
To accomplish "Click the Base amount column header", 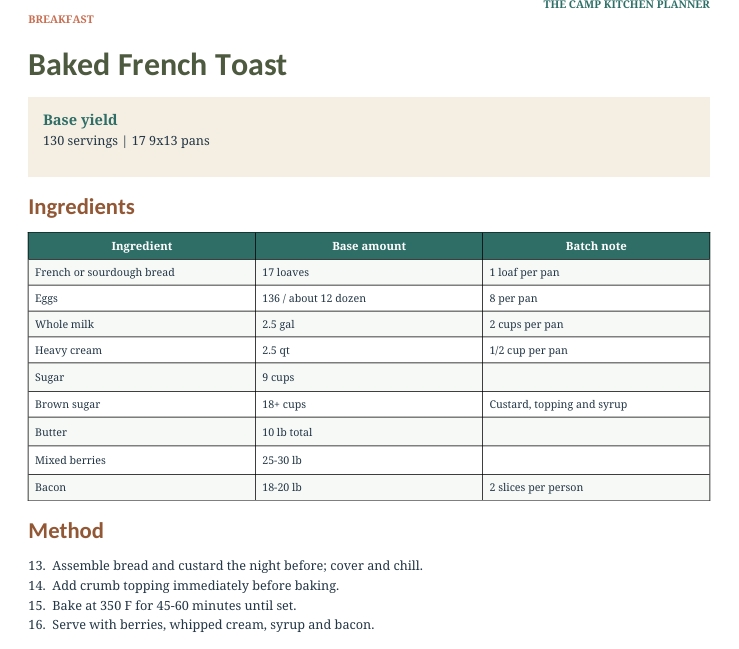I will 369,246.
